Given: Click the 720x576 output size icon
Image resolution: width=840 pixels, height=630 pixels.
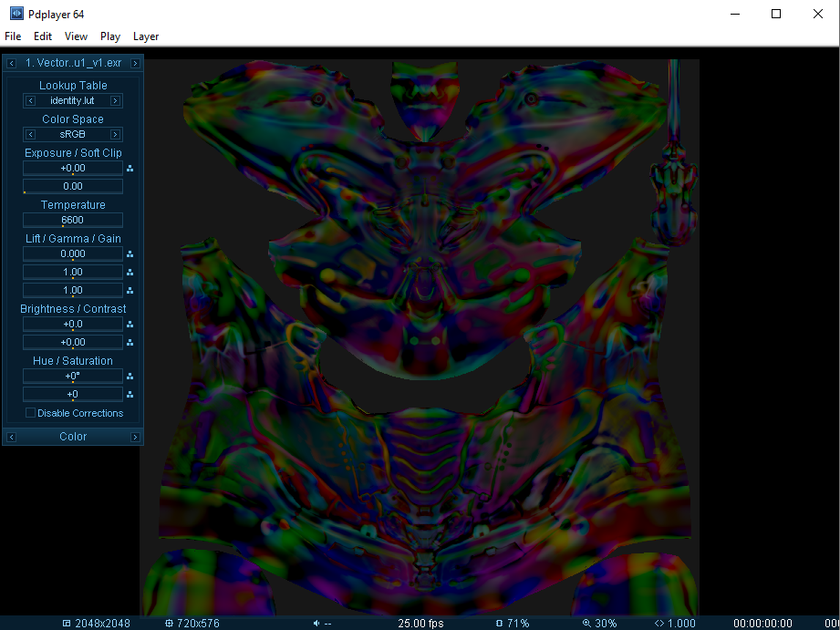Looking at the screenshot, I should [x=167, y=624].
